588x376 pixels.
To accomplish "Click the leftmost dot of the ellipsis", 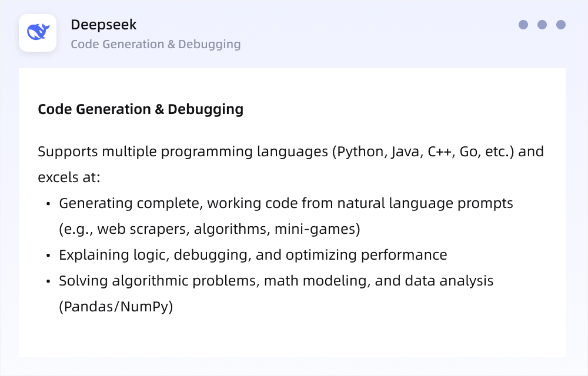I will (523, 25).
